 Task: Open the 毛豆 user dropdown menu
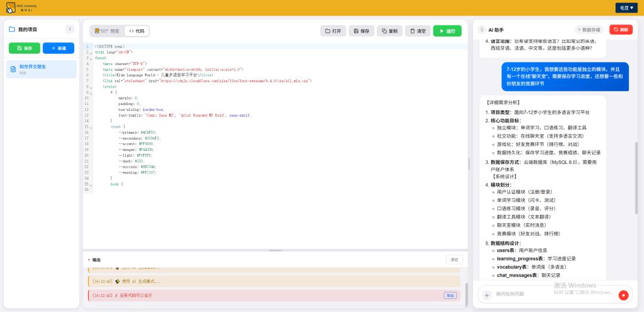click(627, 8)
